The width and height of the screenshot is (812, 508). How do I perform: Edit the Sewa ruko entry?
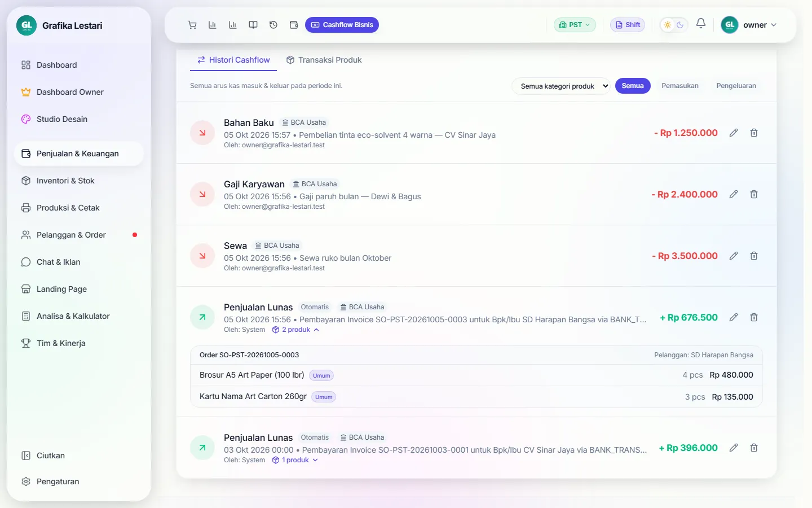pos(734,256)
